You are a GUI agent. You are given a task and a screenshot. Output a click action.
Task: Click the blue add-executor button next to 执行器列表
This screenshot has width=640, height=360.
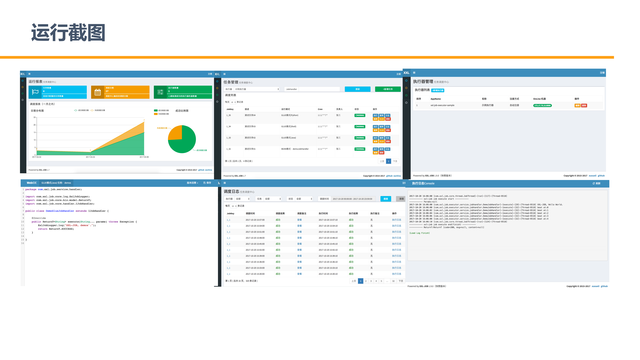coord(438,90)
